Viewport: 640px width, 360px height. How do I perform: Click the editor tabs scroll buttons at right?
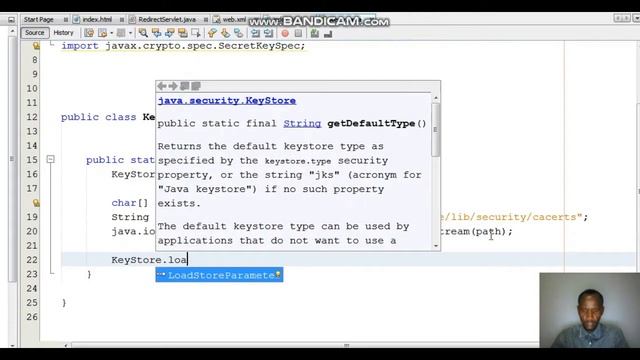tap(622, 18)
